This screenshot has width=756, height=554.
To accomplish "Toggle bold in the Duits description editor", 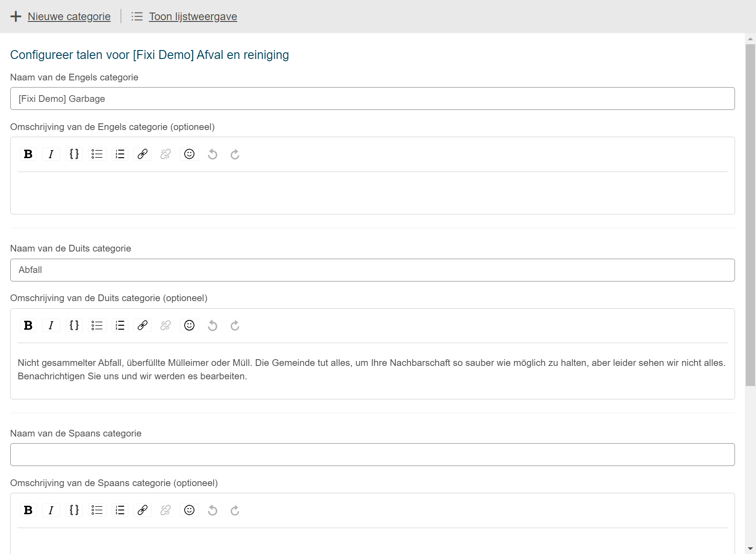I will click(28, 325).
